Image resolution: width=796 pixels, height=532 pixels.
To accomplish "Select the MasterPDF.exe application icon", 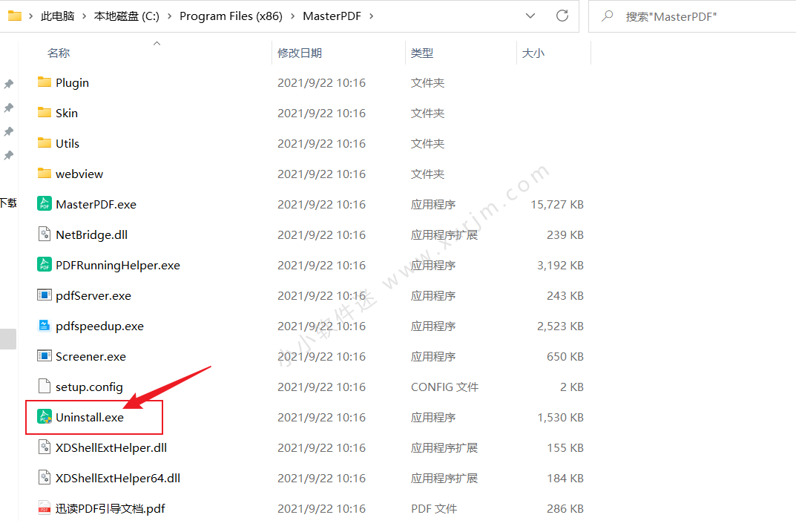I will click(x=45, y=203).
